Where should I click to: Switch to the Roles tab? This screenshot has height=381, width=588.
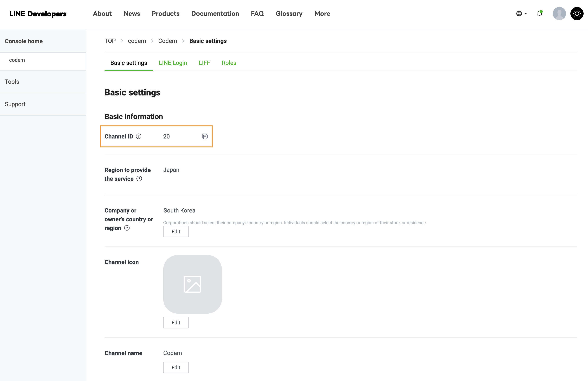point(229,63)
